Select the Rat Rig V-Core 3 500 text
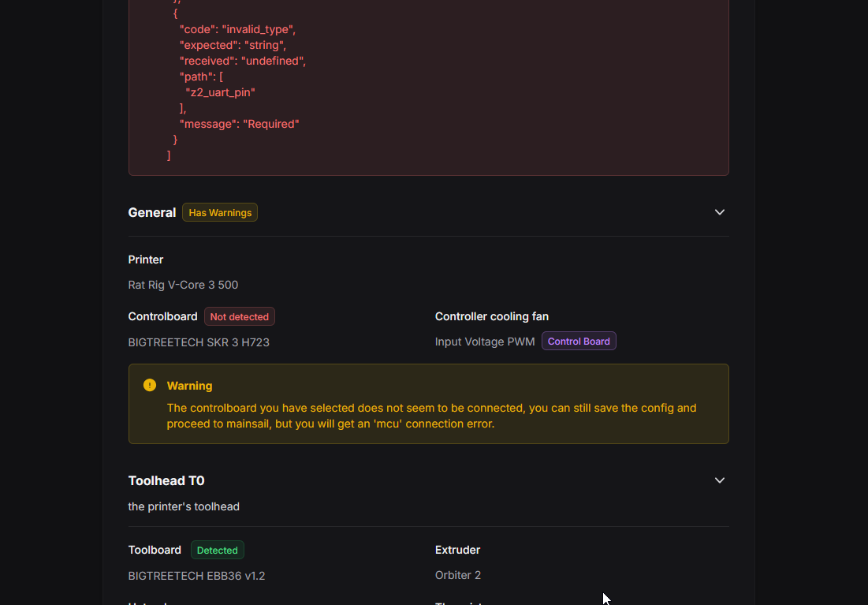 click(183, 285)
